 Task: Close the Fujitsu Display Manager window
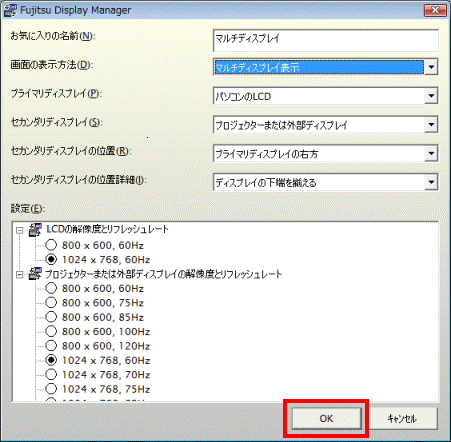pos(435,10)
